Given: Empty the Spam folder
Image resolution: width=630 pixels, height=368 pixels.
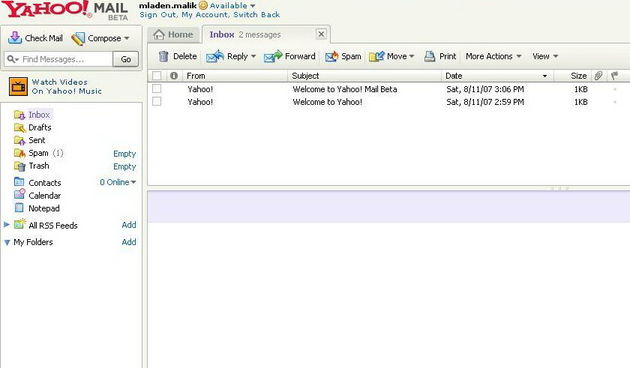Looking at the screenshot, I should tap(125, 154).
